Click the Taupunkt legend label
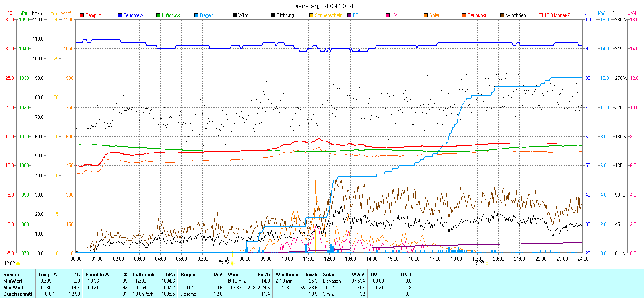The height and width of the screenshot is (298, 644). [477, 15]
